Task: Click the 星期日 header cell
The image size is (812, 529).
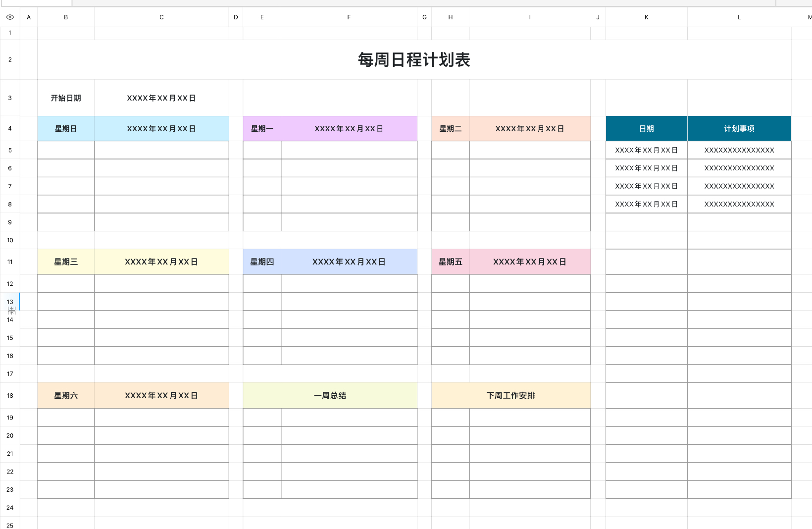Action: click(66, 129)
